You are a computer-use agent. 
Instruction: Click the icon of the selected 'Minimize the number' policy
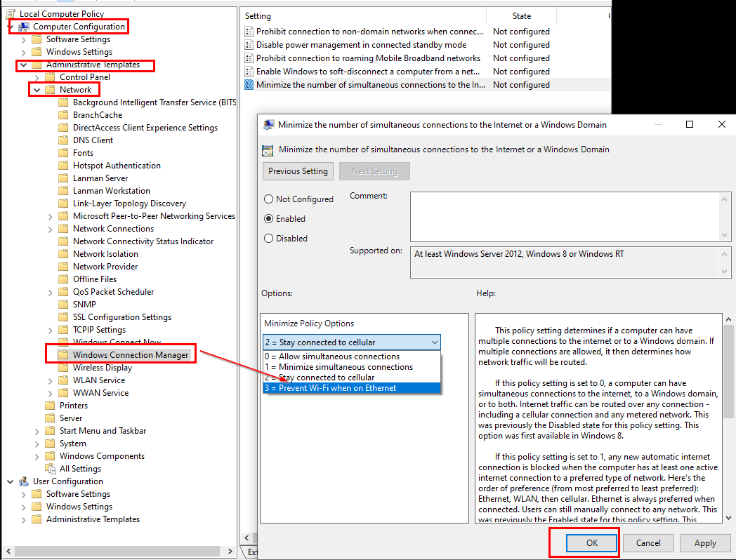point(249,85)
